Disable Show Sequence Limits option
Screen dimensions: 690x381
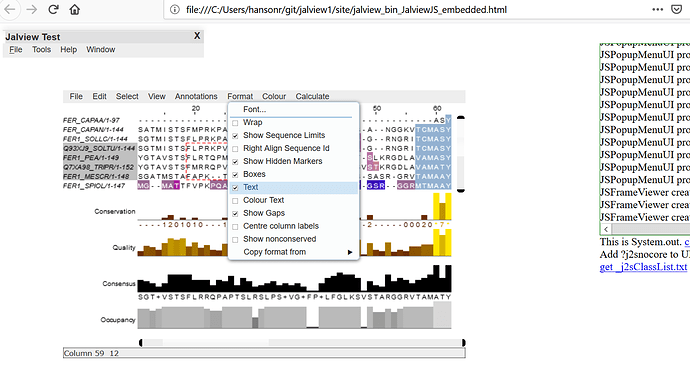point(235,136)
